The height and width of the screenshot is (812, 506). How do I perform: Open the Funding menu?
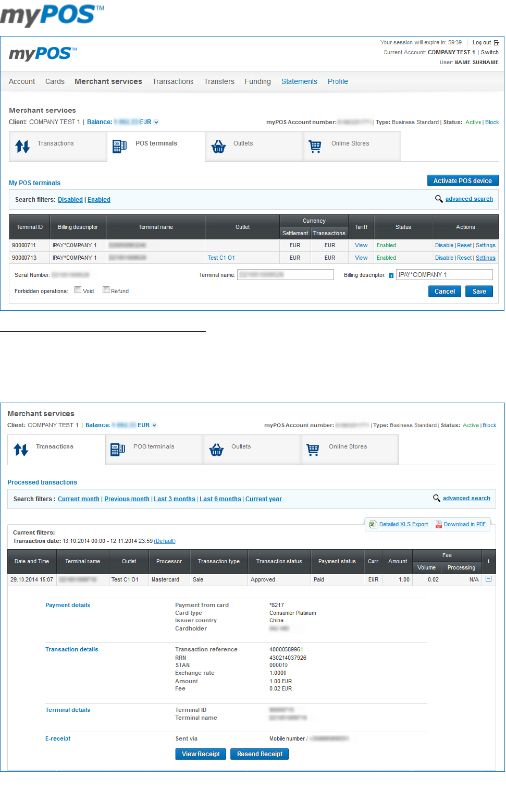point(257,81)
